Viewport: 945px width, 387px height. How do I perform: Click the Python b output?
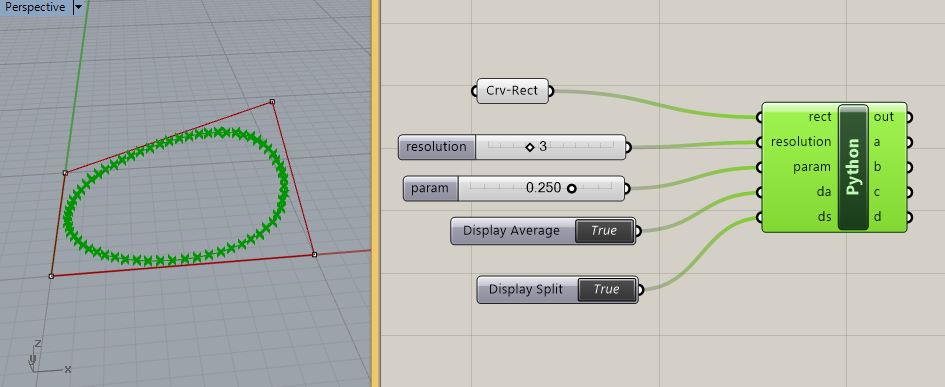[x=878, y=167]
